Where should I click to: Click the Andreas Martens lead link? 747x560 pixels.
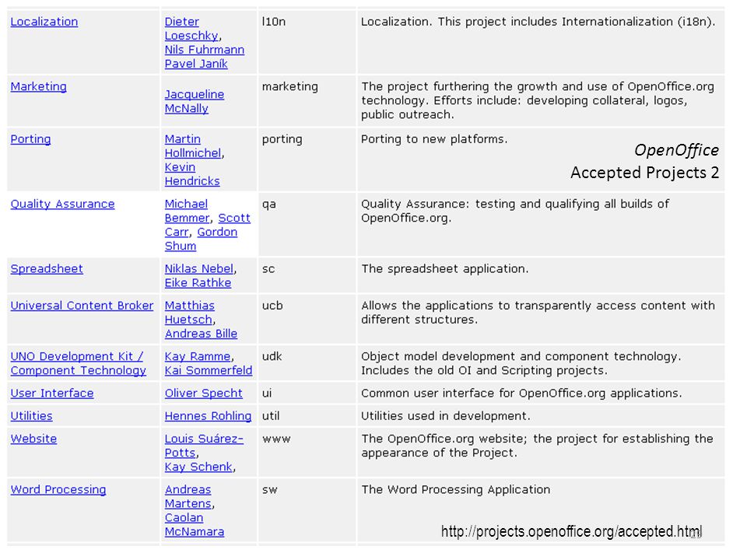point(188,497)
